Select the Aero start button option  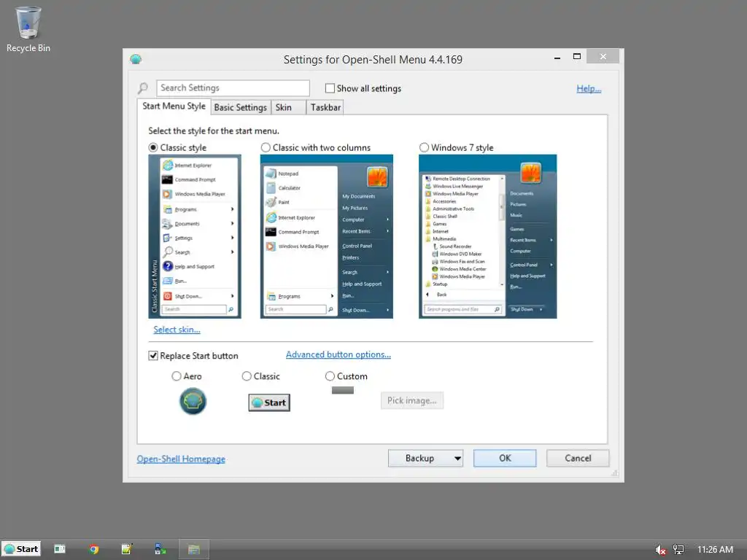[x=177, y=376]
